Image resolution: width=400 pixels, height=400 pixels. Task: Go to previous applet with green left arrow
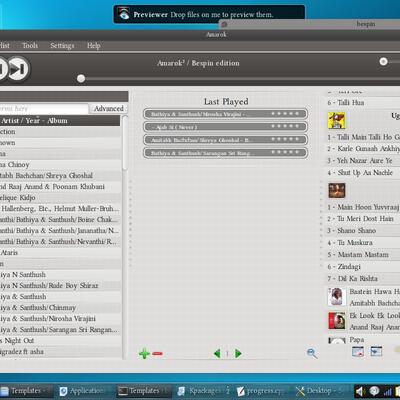coord(217,353)
